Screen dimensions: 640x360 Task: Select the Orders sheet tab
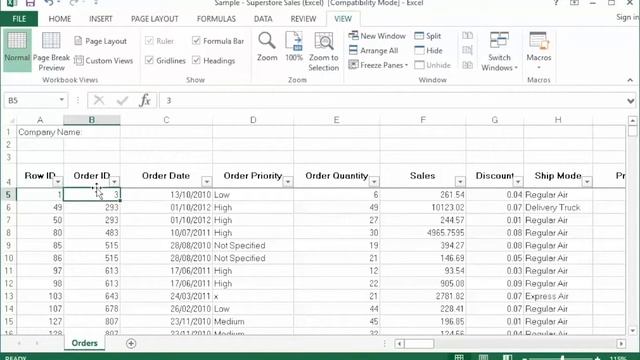(x=84, y=343)
